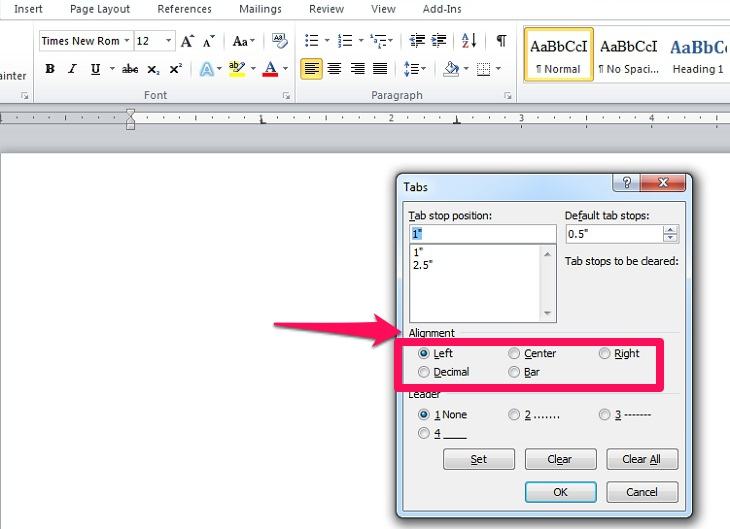
Task: Click Decrease Indent icon
Action: [417, 41]
